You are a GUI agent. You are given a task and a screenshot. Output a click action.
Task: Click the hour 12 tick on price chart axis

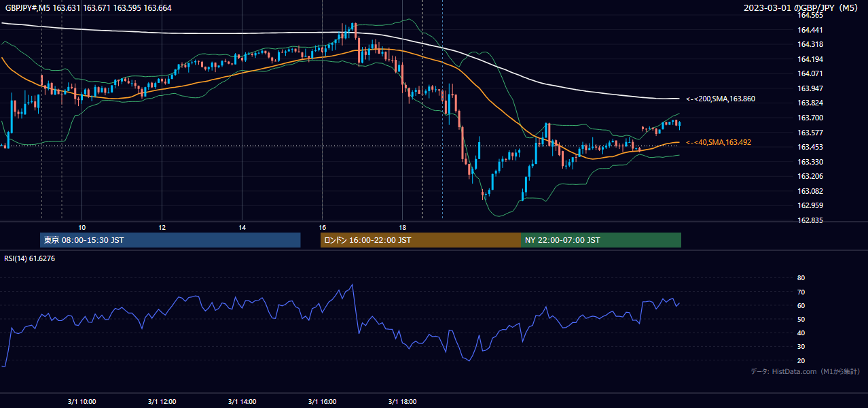(x=162, y=227)
